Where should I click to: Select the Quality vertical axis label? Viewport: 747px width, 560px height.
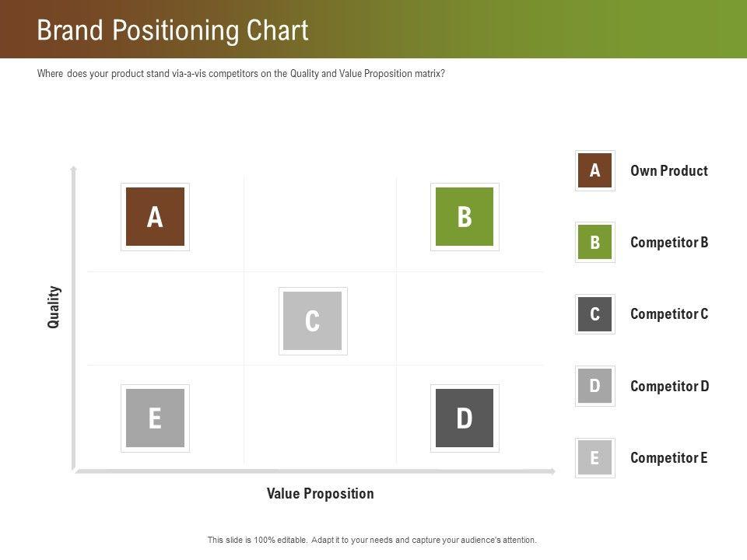click(54, 307)
